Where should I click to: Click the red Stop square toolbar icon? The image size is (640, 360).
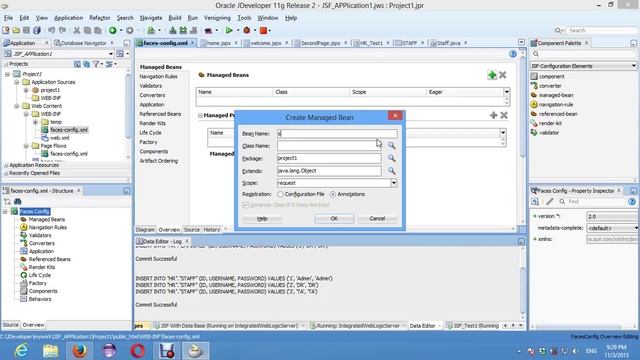pos(263,30)
